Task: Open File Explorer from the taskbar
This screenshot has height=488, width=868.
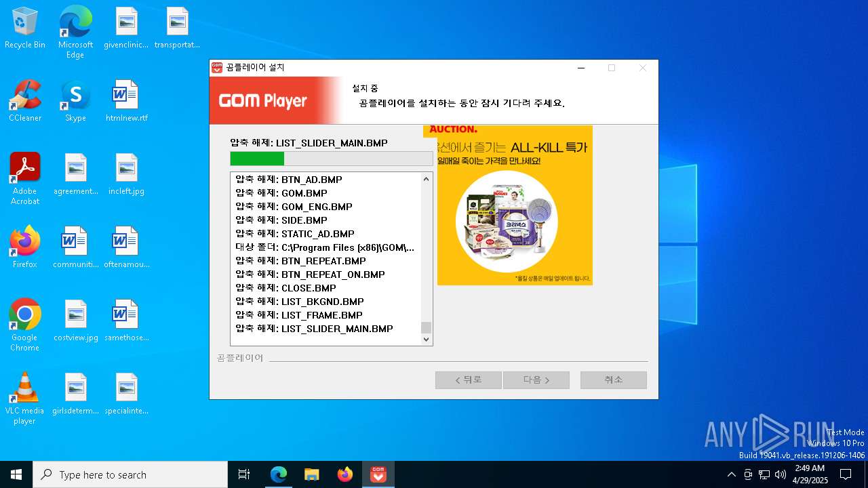Action: click(311, 474)
